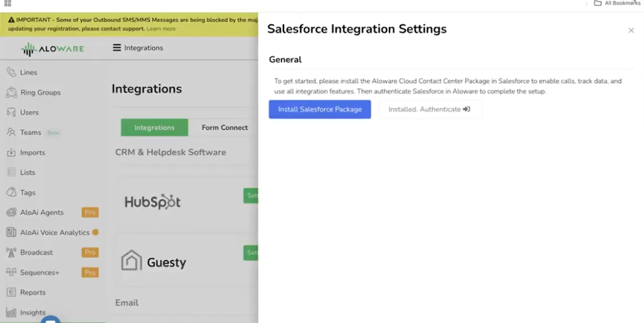Click the Insights bar chart icon
Image resolution: width=644 pixels, height=323 pixels.
pyautogui.click(x=11, y=312)
